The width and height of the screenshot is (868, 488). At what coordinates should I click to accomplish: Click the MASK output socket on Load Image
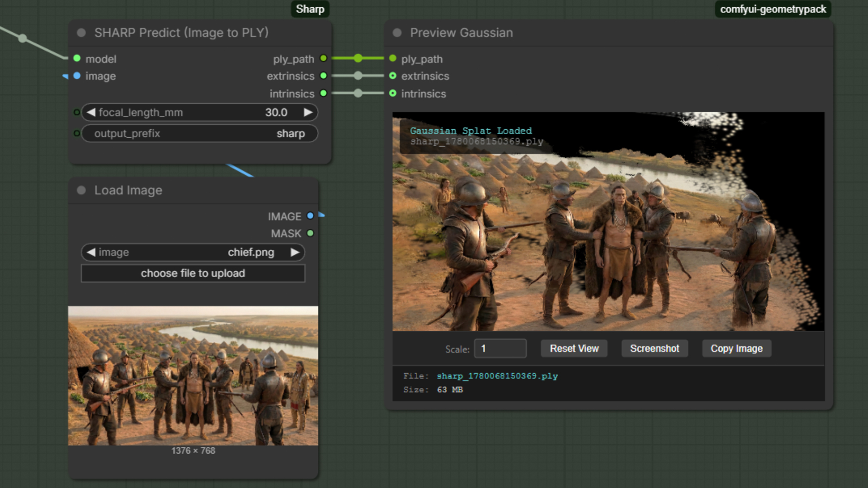[310, 233]
